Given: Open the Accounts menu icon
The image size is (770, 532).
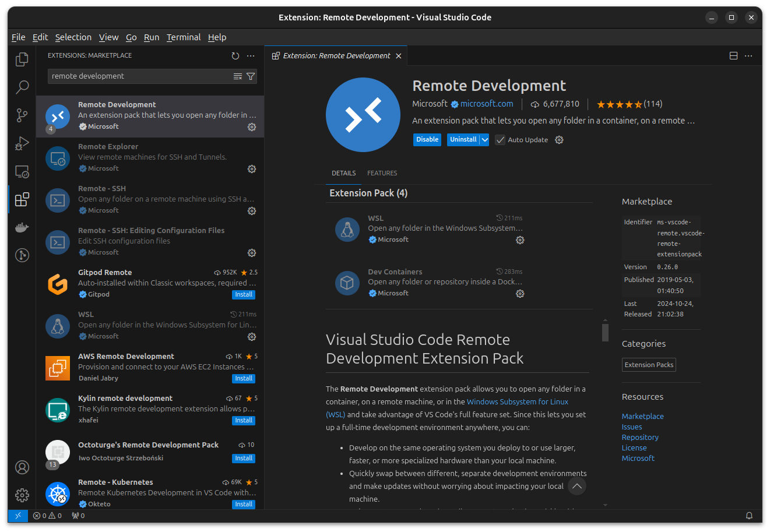Looking at the screenshot, I should pyautogui.click(x=22, y=467).
